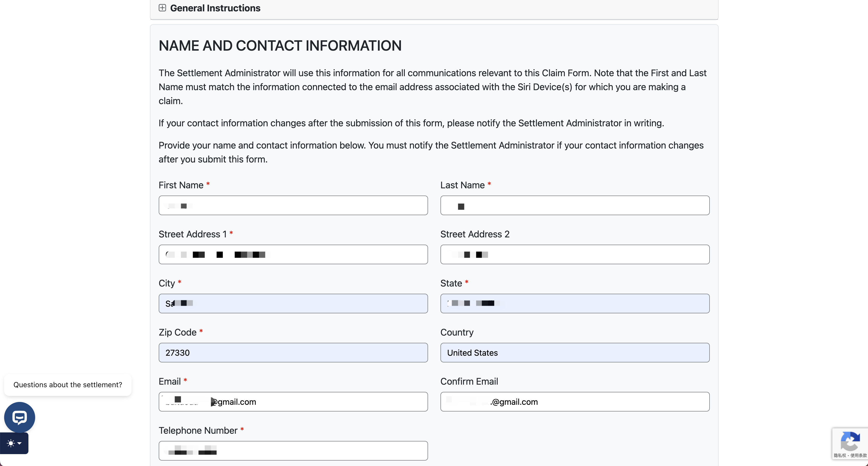Click the Telephone Number input field
Screen dimensions: 868x466
[293, 451]
